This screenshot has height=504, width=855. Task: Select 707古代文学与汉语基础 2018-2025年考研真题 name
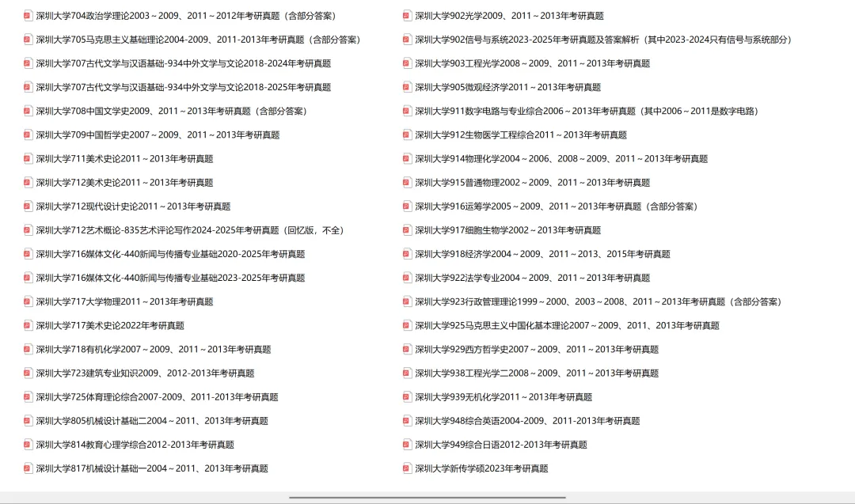183,87
